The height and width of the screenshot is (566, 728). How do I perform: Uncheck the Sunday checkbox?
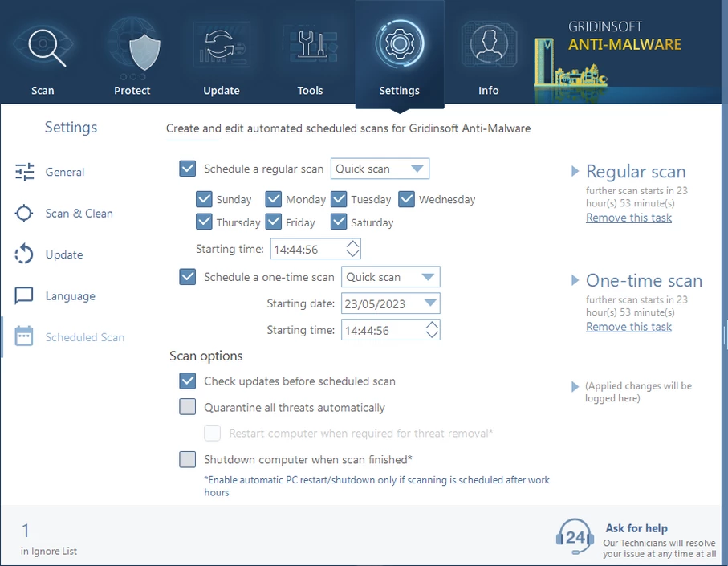pyautogui.click(x=204, y=199)
